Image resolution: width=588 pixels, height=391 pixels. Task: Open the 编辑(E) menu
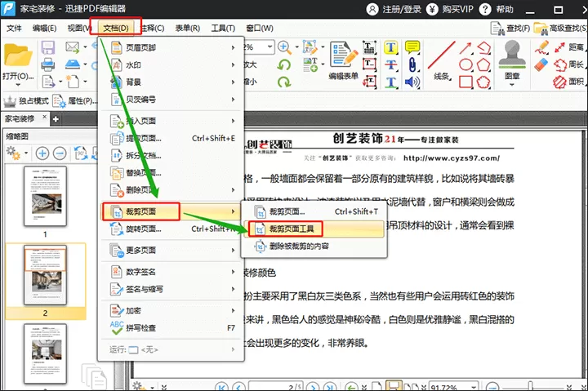pos(44,28)
